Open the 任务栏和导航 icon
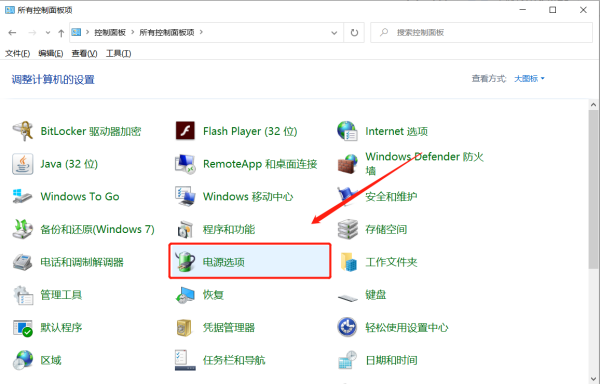This screenshot has height=384, width=600. click(x=185, y=360)
